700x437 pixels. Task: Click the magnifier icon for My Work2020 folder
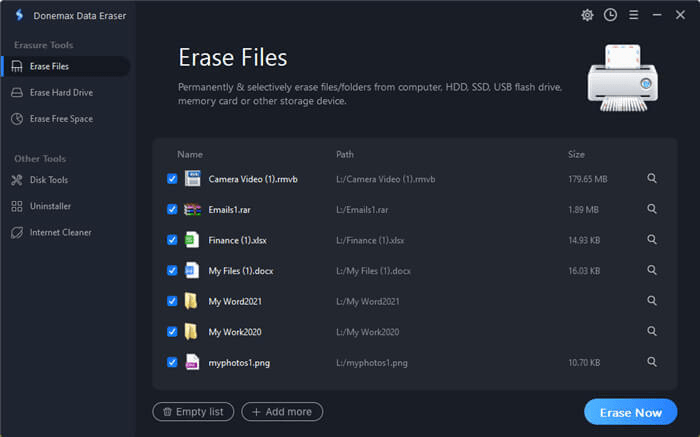pyautogui.click(x=652, y=331)
